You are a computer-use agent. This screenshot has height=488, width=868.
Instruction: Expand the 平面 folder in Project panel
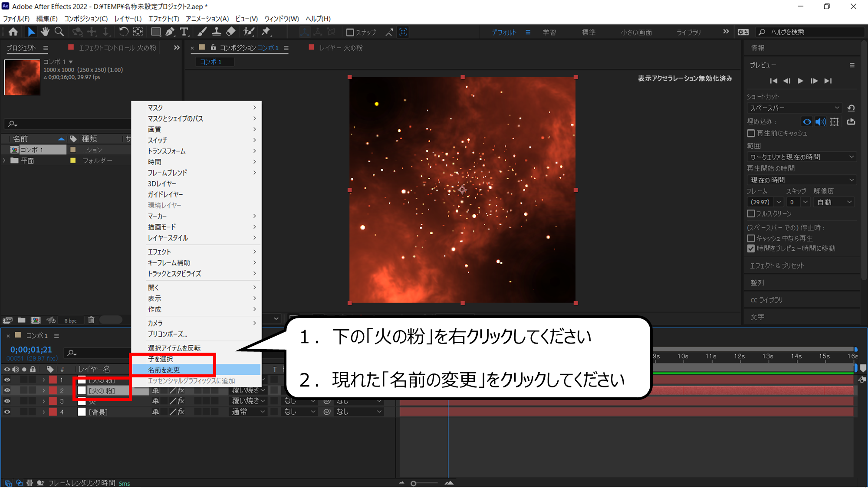(x=4, y=160)
